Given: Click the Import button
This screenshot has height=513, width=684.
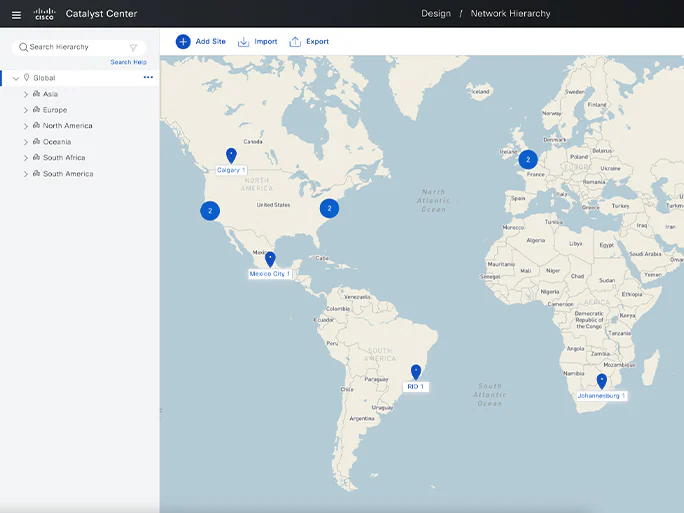Looking at the screenshot, I should click(x=257, y=41).
